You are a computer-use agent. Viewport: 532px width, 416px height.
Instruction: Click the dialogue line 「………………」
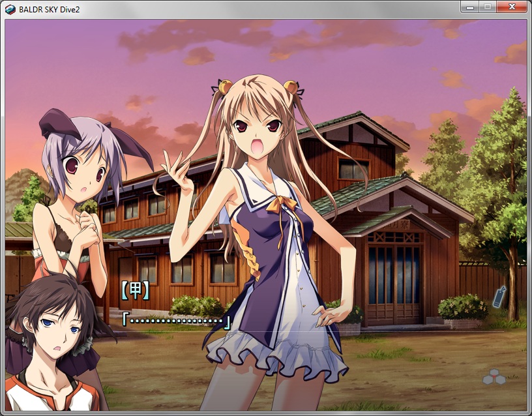pos(177,321)
